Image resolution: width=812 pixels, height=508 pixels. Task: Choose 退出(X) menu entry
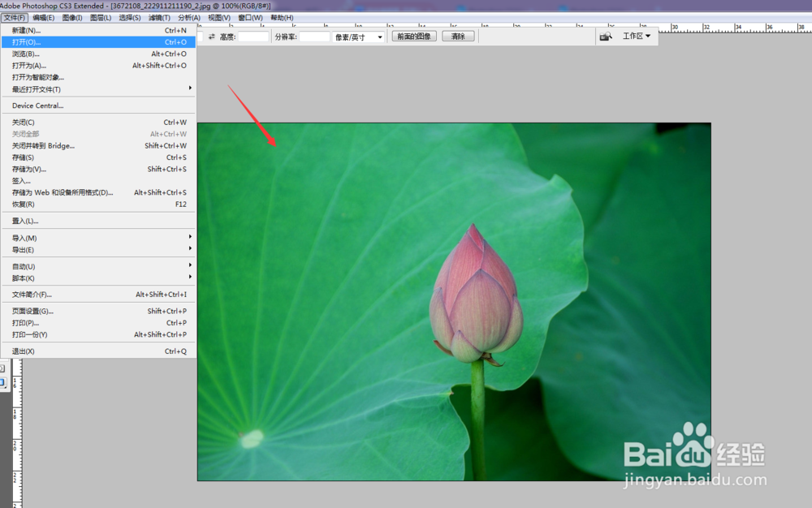pos(98,351)
